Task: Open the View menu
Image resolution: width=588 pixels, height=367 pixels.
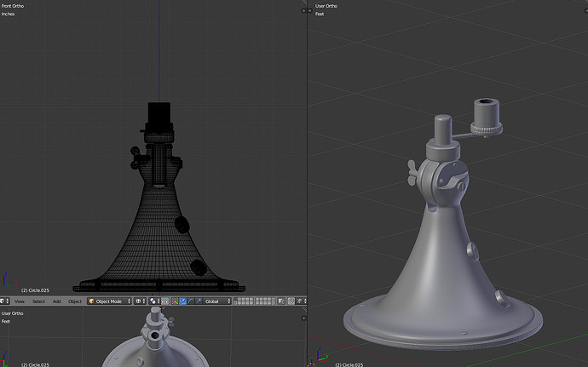Action: pyautogui.click(x=20, y=301)
